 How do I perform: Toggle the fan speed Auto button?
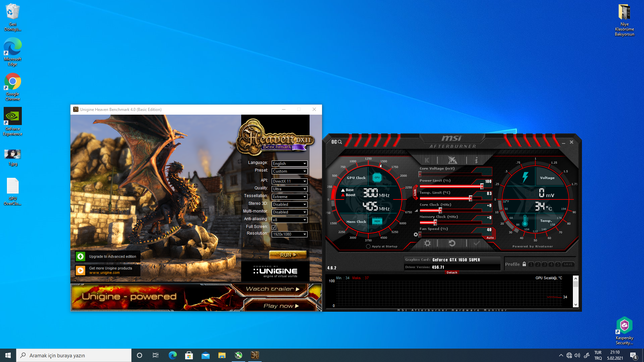coord(490,238)
